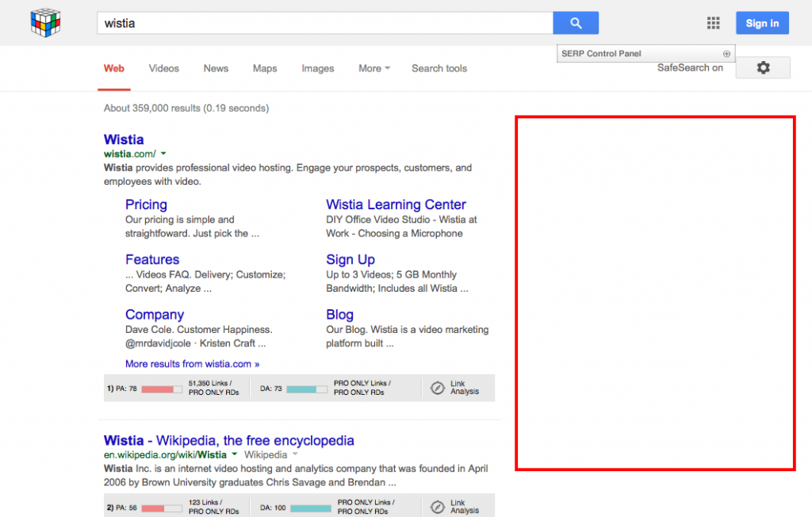Click the Sign in button
Screen dimensions: 812x517
pos(762,23)
